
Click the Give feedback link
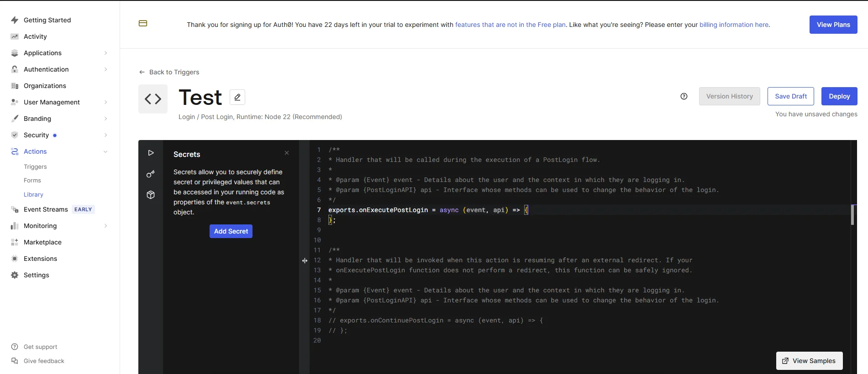click(x=44, y=361)
